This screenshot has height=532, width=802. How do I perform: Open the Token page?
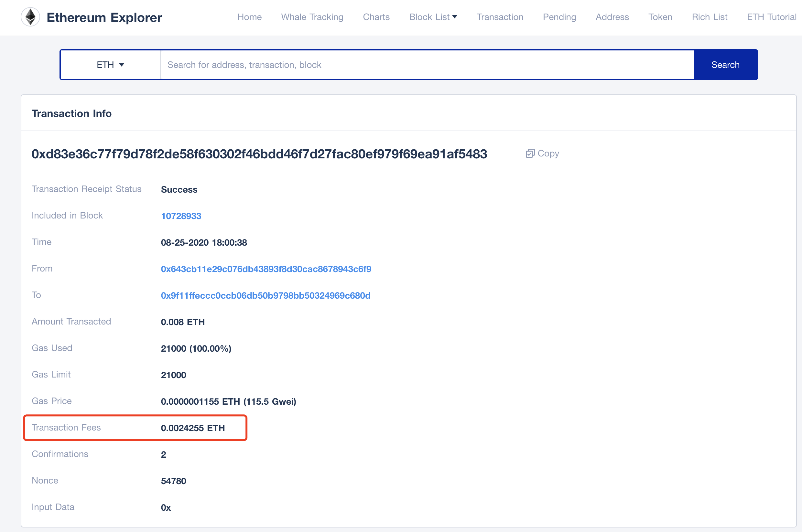click(x=660, y=17)
